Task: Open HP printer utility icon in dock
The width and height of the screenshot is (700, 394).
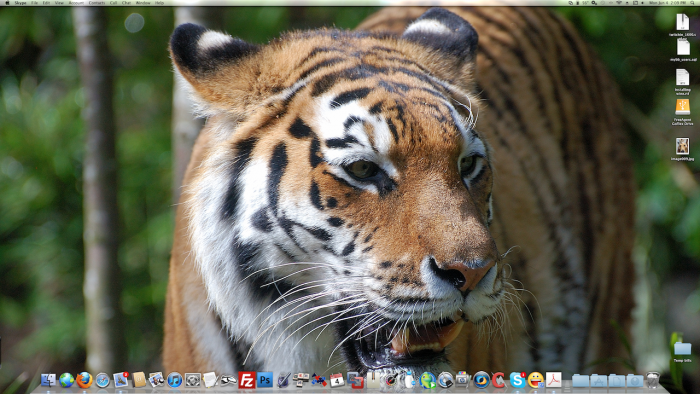Action: [463, 379]
